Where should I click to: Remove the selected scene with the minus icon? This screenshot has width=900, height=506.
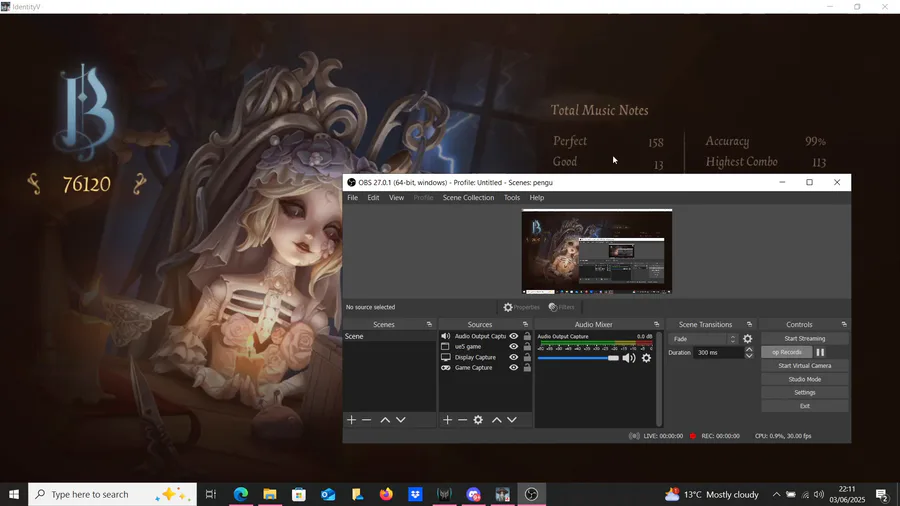pos(367,420)
